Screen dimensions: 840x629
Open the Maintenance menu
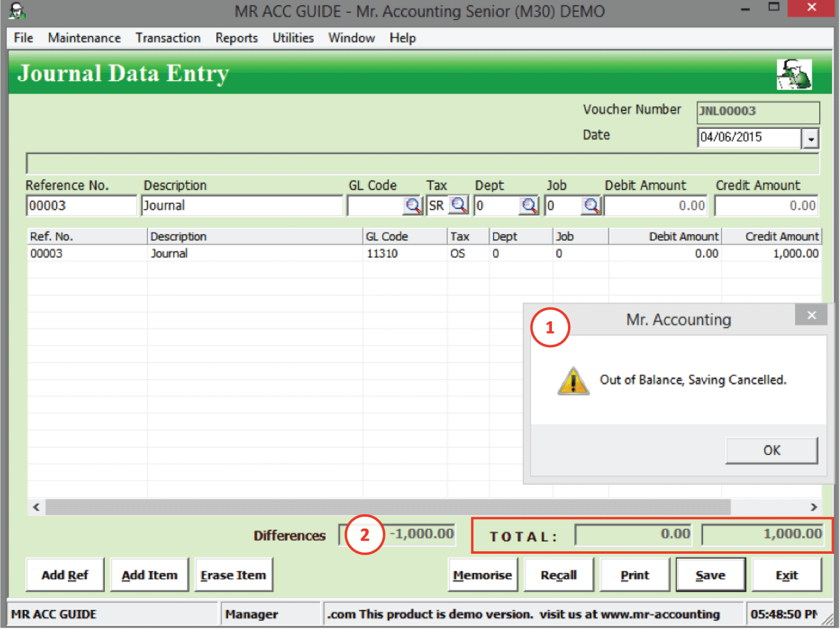[84, 38]
